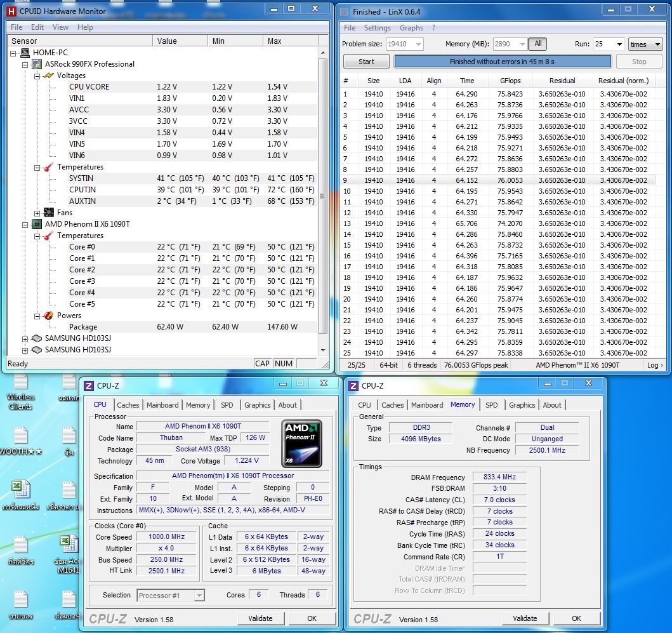Click OK in CPU-Z Memory window
672x633 pixels.
click(x=576, y=618)
